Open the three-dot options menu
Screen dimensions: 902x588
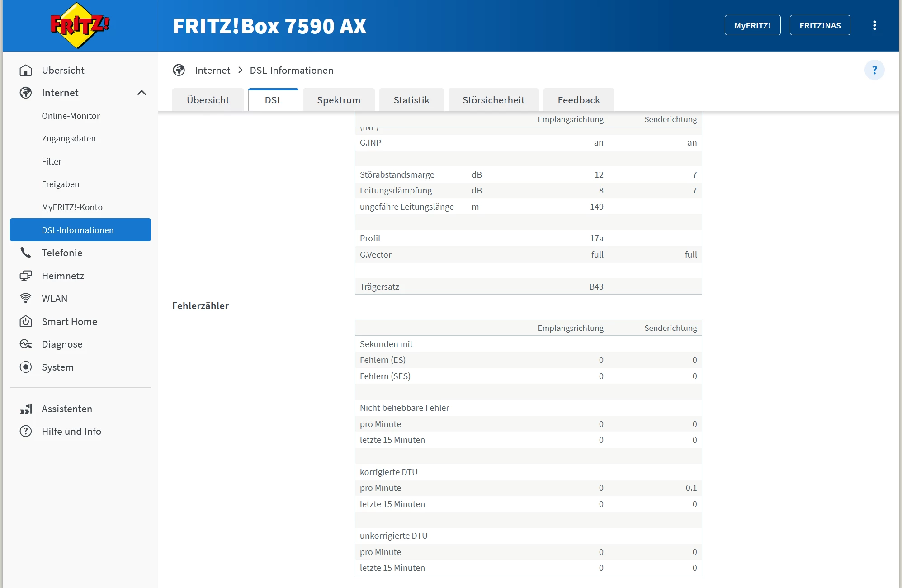coord(874,25)
